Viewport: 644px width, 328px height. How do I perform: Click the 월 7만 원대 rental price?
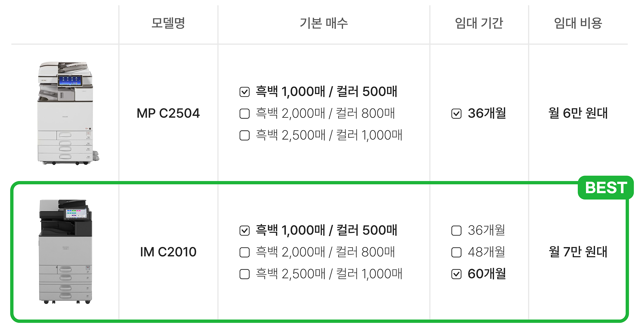pyautogui.click(x=578, y=252)
